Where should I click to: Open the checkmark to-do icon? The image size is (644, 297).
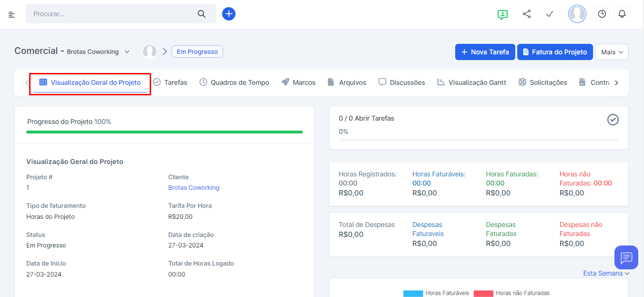click(x=550, y=14)
